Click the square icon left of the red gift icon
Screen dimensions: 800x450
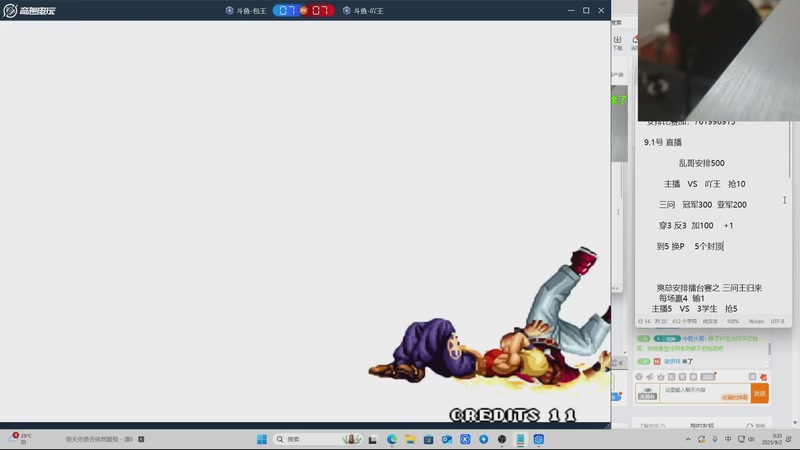(752, 377)
